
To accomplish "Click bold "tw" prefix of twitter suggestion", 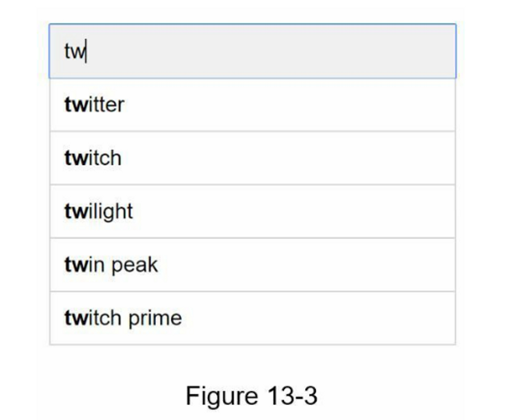I will [x=76, y=105].
